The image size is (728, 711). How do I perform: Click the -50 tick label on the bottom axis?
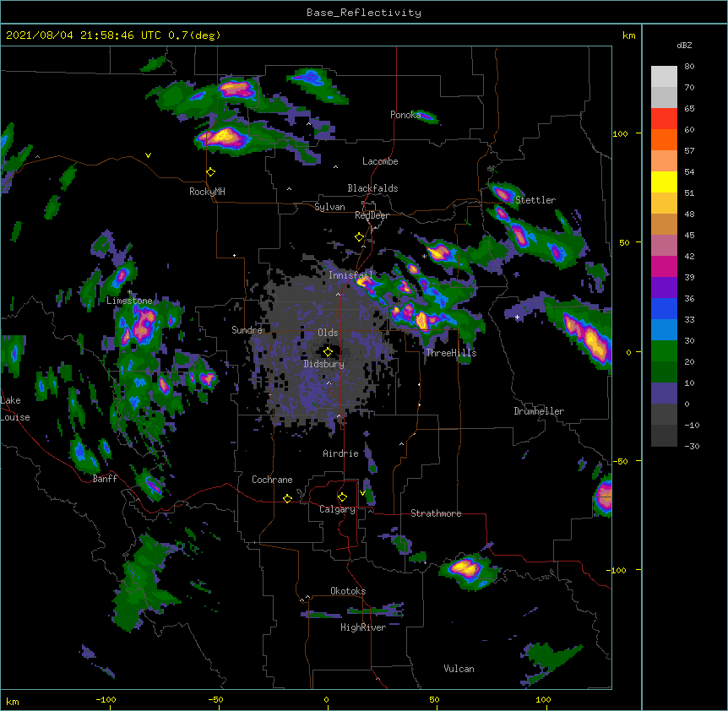(215, 699)
